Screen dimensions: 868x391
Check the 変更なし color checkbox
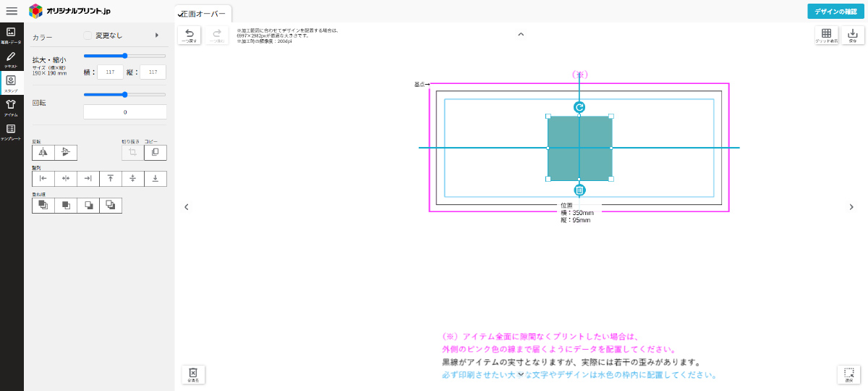[x=88, y=35]
